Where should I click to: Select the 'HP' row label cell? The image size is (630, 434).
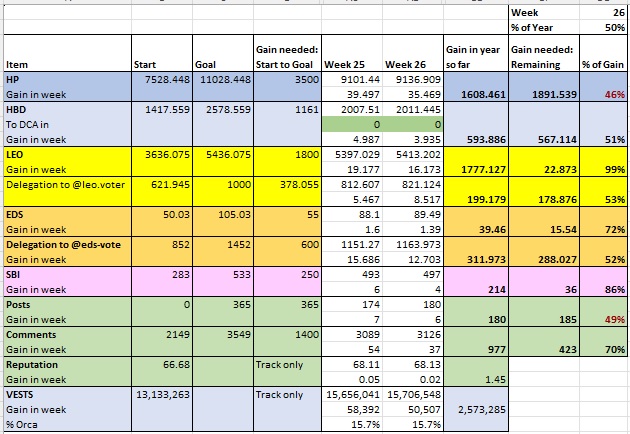point(68,80)
